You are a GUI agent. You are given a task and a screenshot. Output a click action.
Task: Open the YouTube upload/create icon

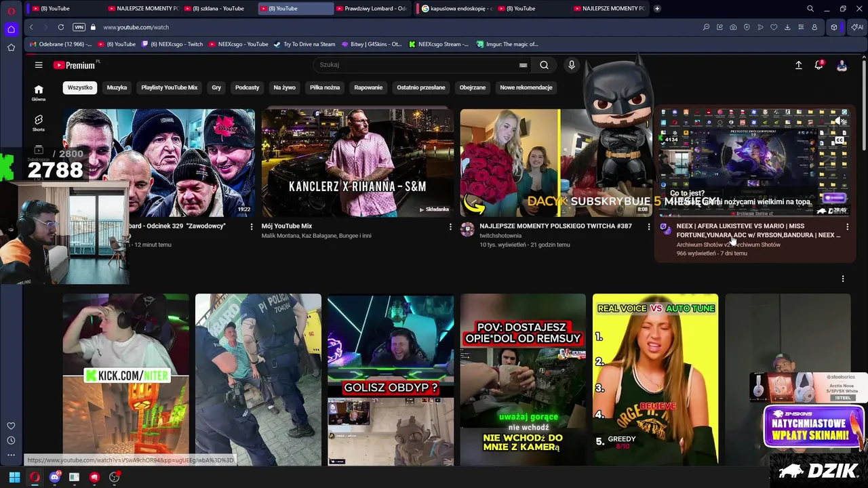click(x=798, y=65)
